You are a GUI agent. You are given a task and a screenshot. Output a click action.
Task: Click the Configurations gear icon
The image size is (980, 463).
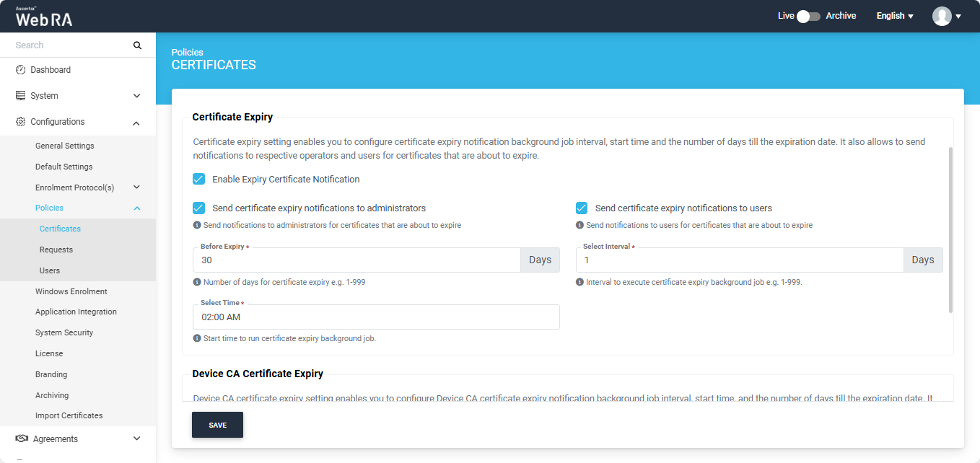tap(21, 122)
